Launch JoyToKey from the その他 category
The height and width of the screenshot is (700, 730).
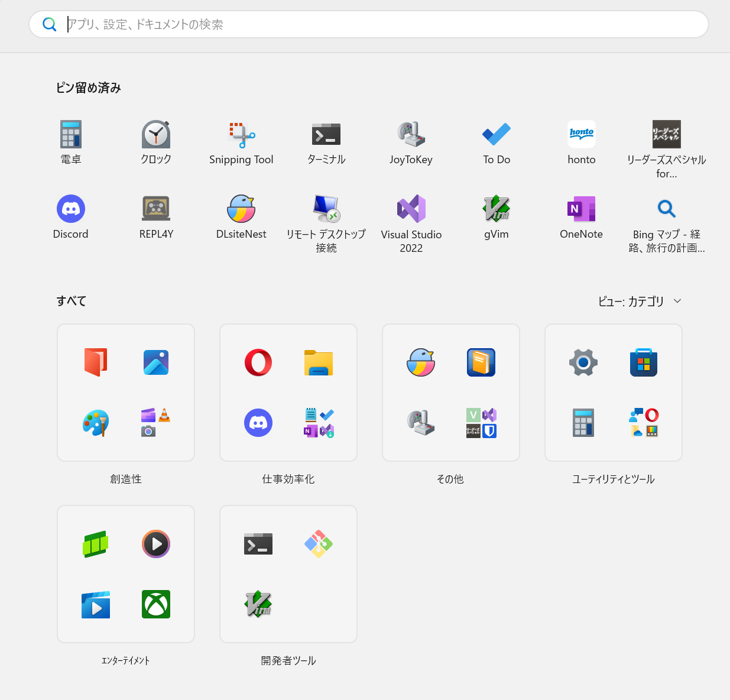421,423
